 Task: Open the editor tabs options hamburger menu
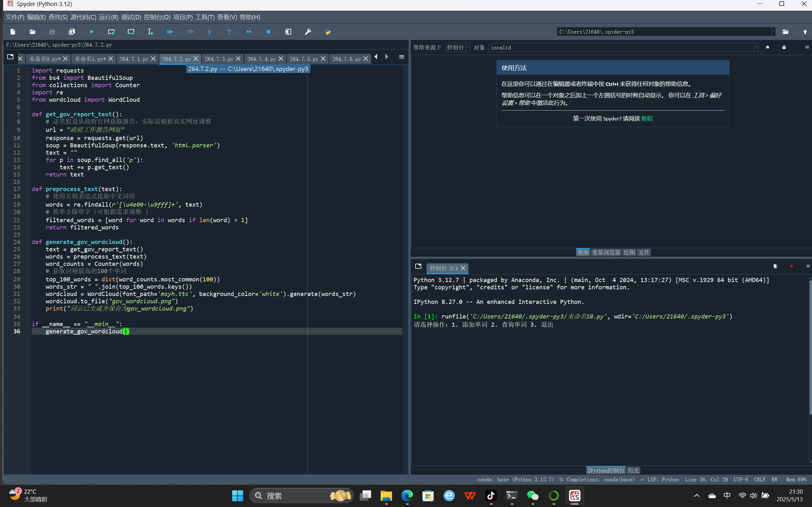401,57
